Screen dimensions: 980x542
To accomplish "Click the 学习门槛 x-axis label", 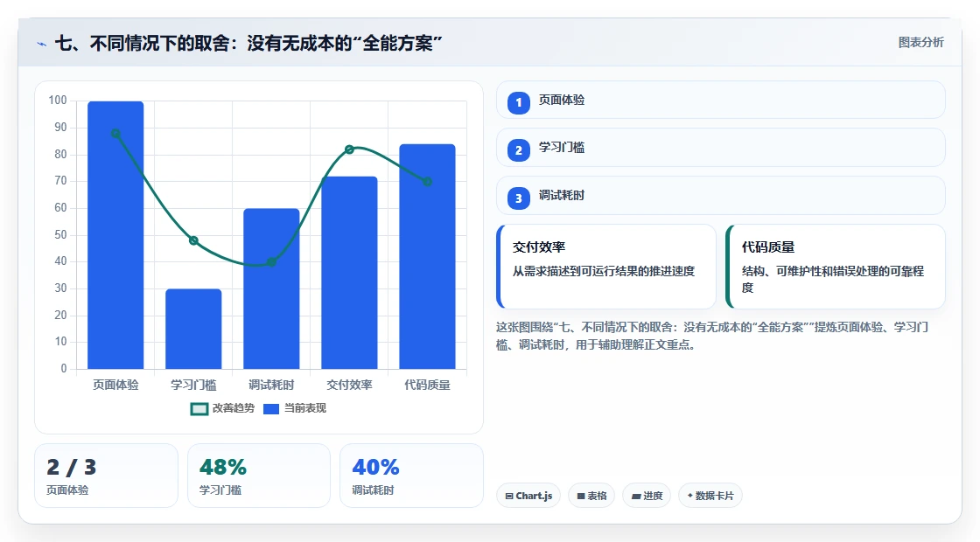I will point(193,386).
